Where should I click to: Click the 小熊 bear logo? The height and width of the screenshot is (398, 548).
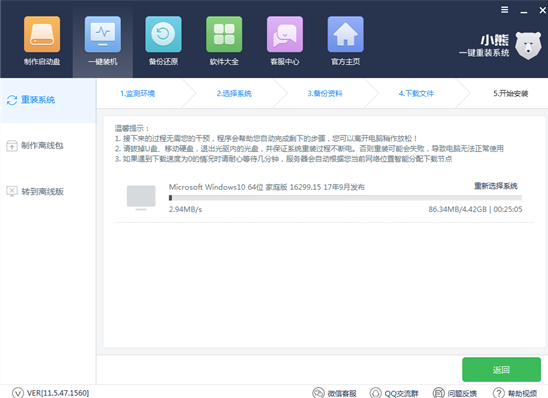(528, 46)
